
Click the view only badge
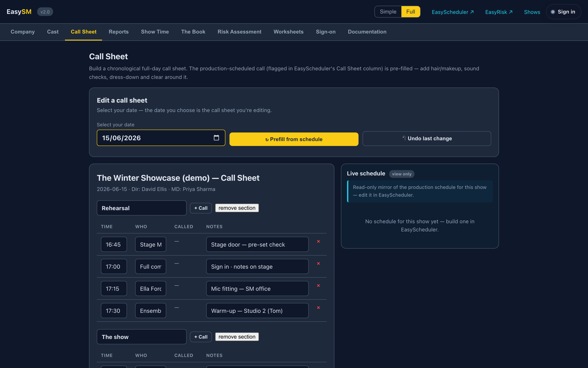[x=402, y=174]
